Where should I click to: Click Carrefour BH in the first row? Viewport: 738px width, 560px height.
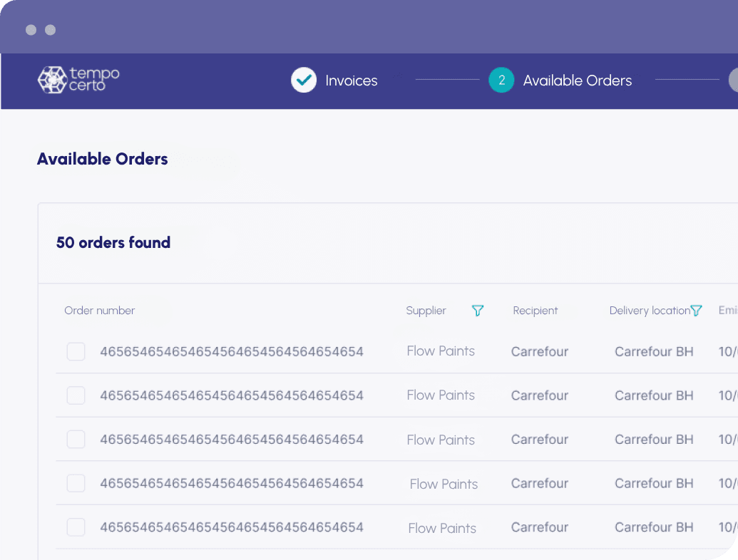coord(654,352)
